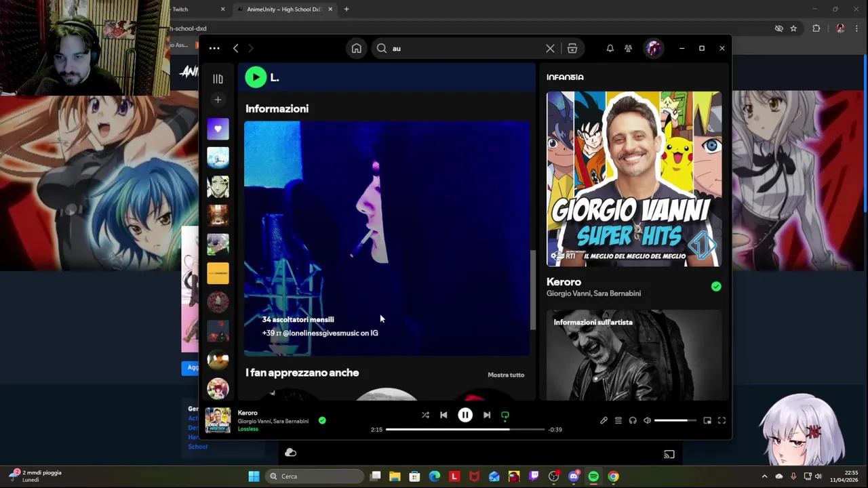Adjust Spotify volume slider
868x488 pixels.
[675, 420]
